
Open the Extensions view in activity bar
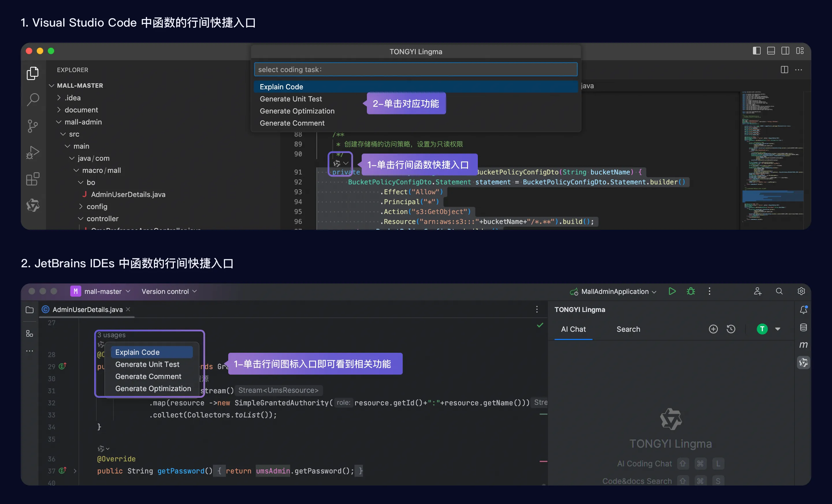coord(33,179)
